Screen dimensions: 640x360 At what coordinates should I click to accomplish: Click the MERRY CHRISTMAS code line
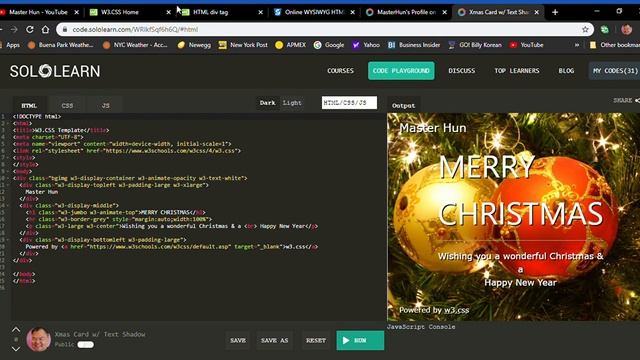coord(116,212)
